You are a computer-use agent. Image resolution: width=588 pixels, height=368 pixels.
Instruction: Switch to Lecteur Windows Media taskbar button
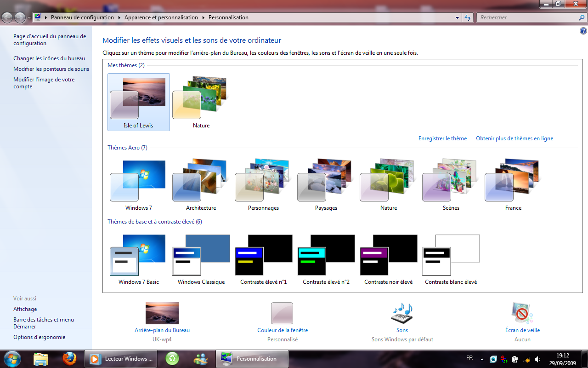[x=121, y=358]
